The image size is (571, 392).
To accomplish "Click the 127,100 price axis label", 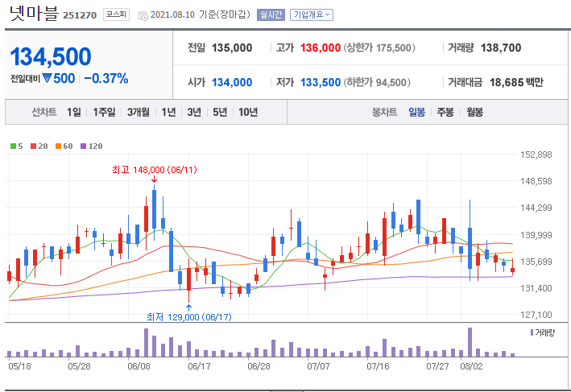I will [536, 315].
